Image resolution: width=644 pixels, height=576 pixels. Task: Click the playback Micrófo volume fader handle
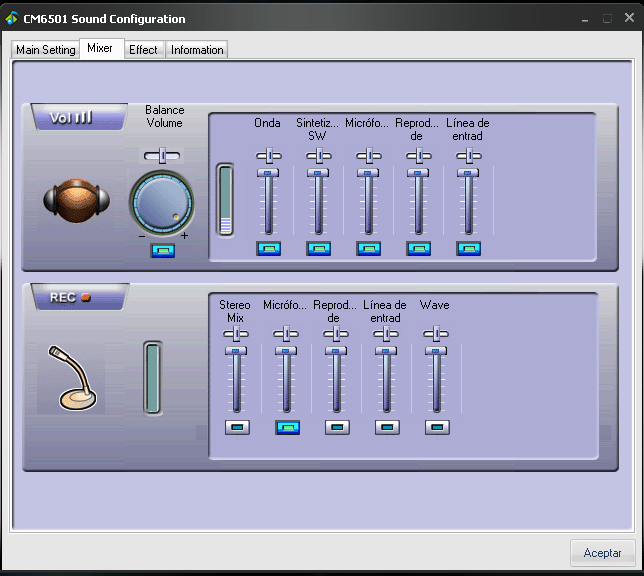click(x=368, y=173)
